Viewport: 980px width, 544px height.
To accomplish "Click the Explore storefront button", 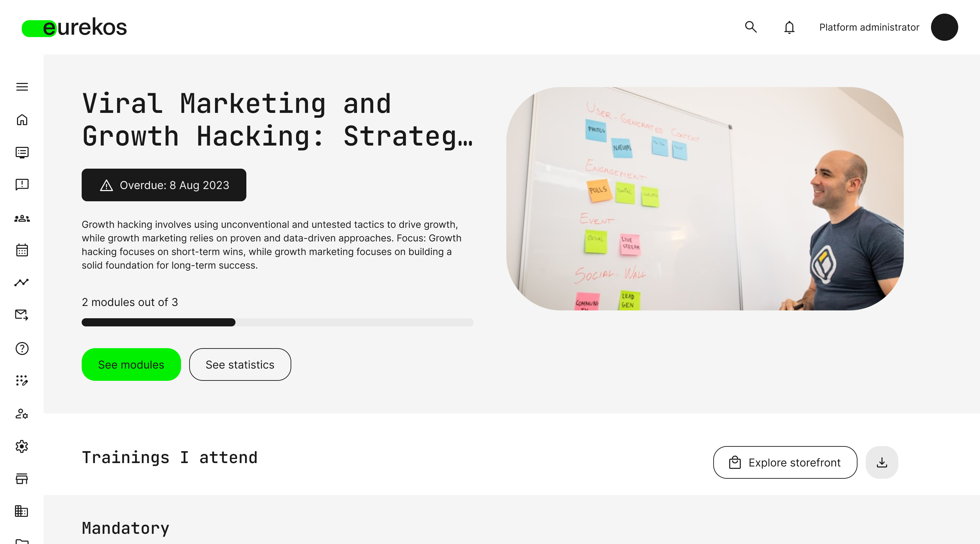I will point(785,462).
